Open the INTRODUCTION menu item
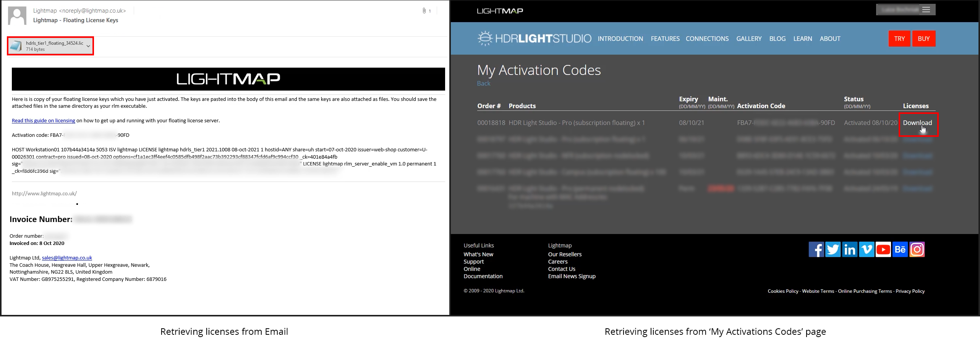 point(620,39)
